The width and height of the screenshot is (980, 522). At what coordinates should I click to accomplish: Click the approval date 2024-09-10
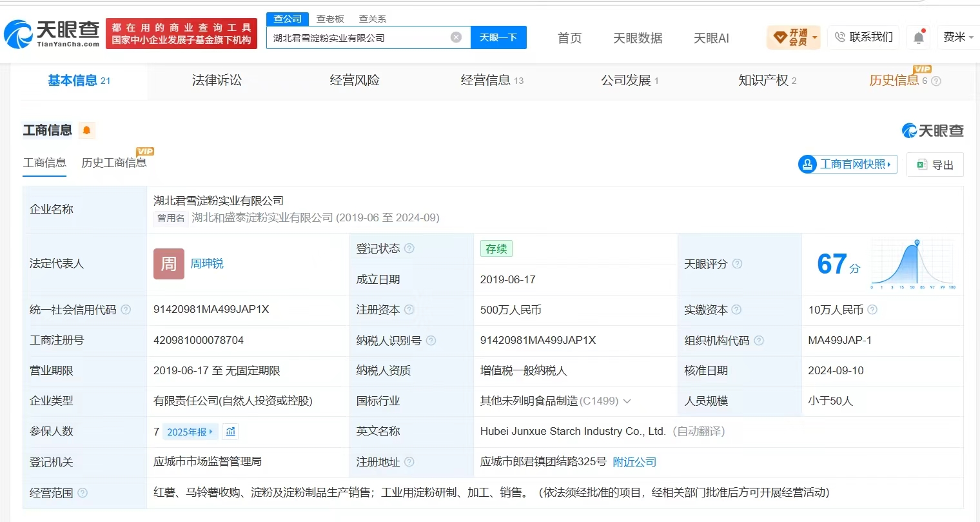tap(836, 370)
